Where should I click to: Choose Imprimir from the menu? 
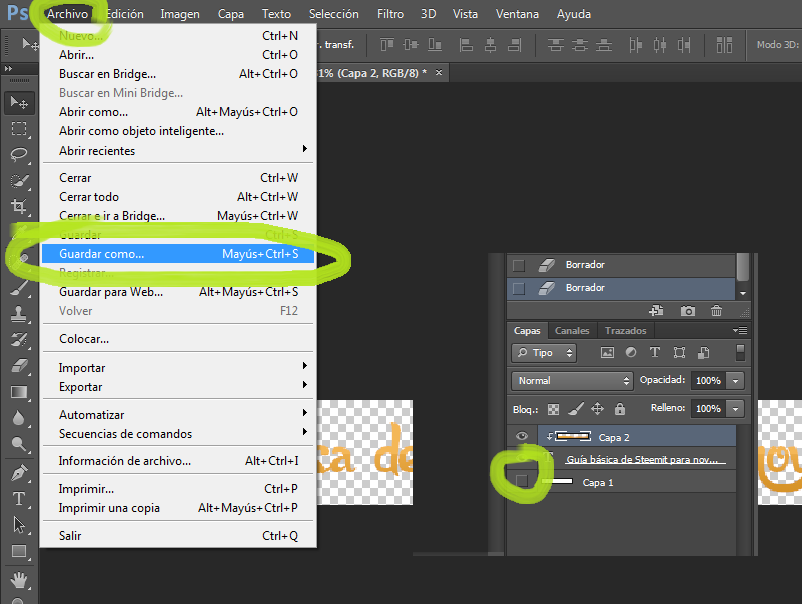pyautogui.click(x=177, y=489)
